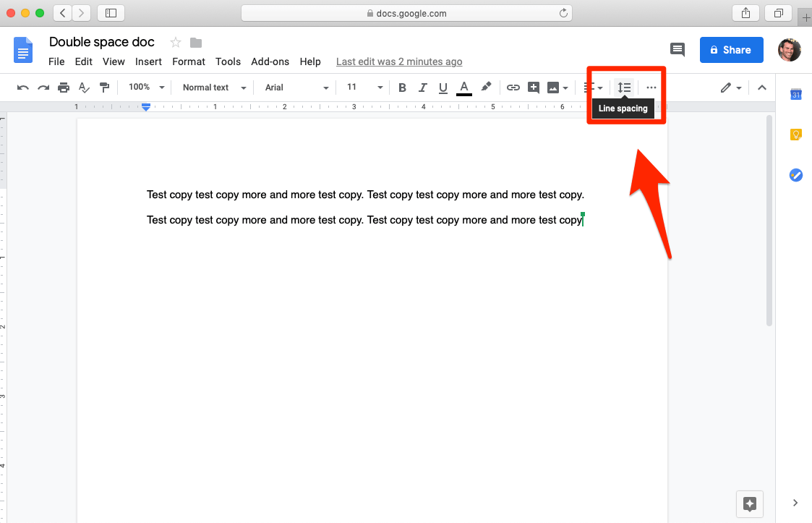Star the document
This screenshot has height=523, width=812.
[x=176, y=43]
